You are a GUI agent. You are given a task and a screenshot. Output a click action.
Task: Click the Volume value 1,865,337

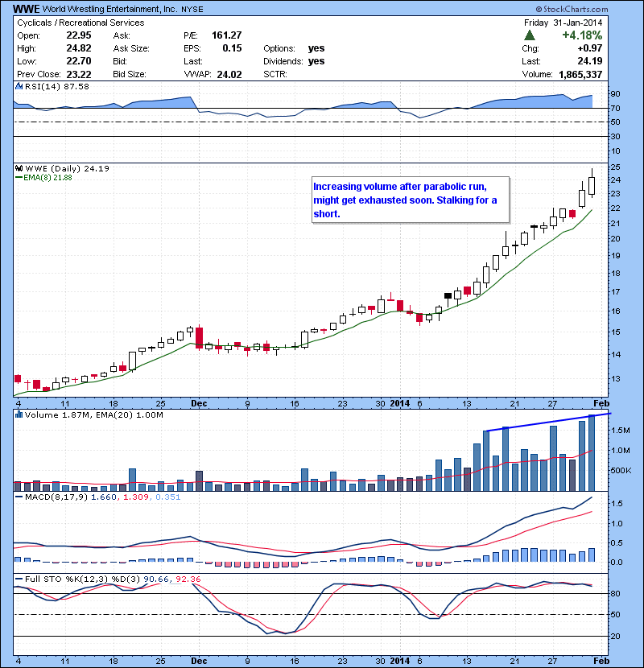pos(580,75)
